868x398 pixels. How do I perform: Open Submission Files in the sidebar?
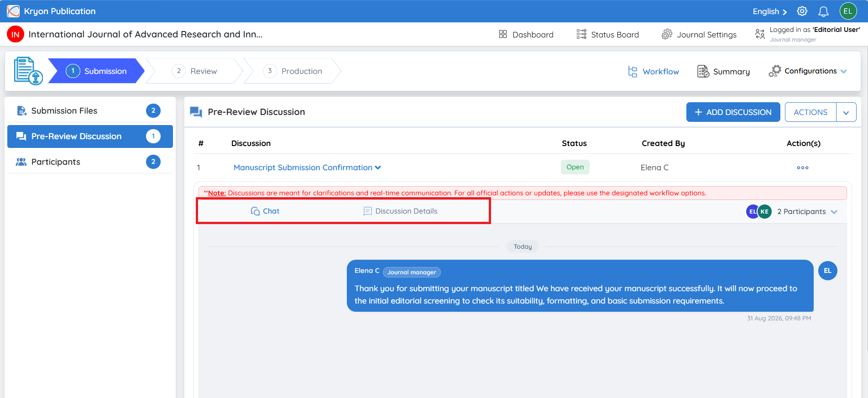[x=90, y=111]
